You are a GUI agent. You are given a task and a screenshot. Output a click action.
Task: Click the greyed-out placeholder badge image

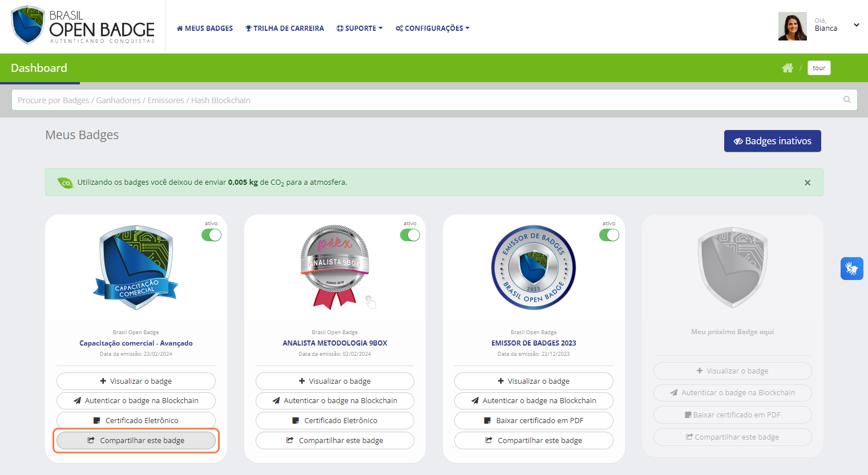coord(733,267)
